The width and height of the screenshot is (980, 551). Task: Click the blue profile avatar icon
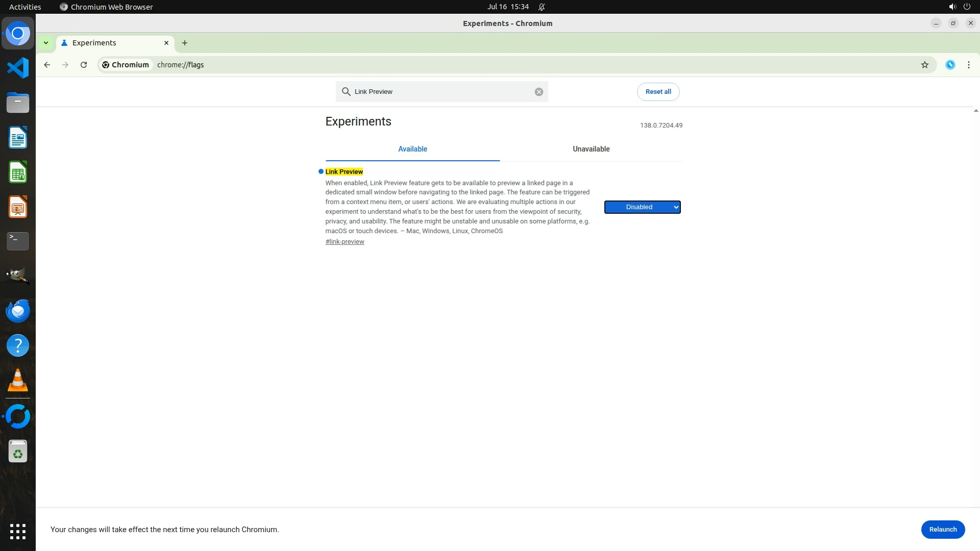click(x=950, y=65)
